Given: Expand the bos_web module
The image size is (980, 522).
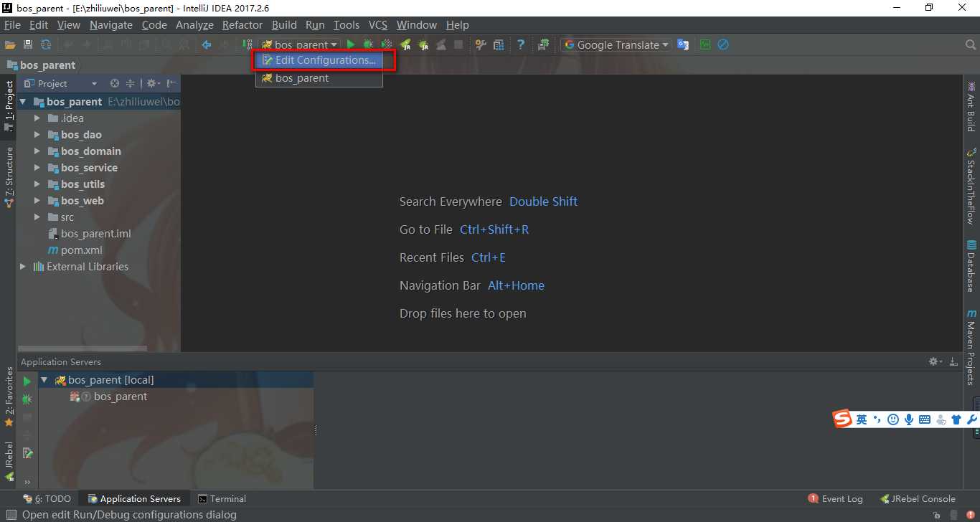Looking at the screenshot, I should (37, 201).
